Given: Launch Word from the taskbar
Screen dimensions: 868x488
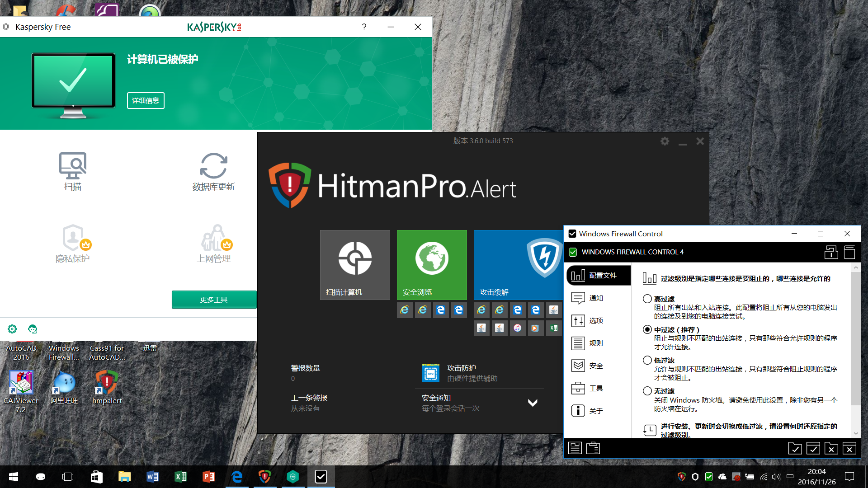Looking at the screenshot, I should [x=152, y=477].
